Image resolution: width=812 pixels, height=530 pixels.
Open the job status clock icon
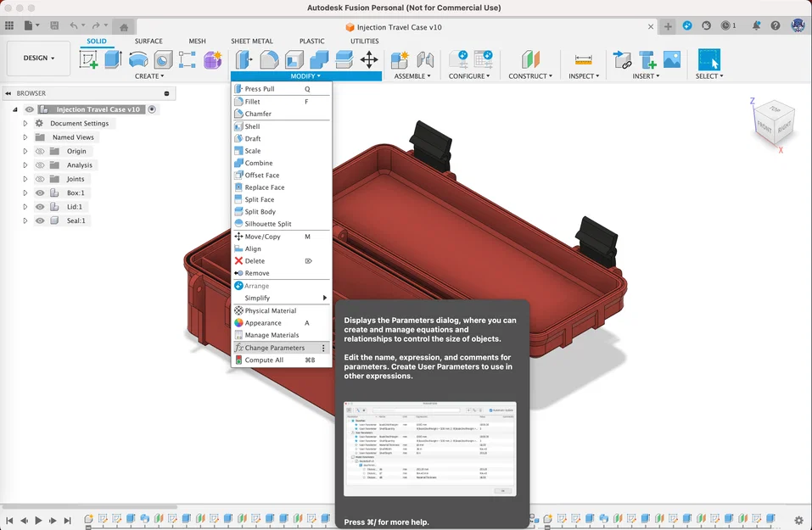tap(728, 25)
